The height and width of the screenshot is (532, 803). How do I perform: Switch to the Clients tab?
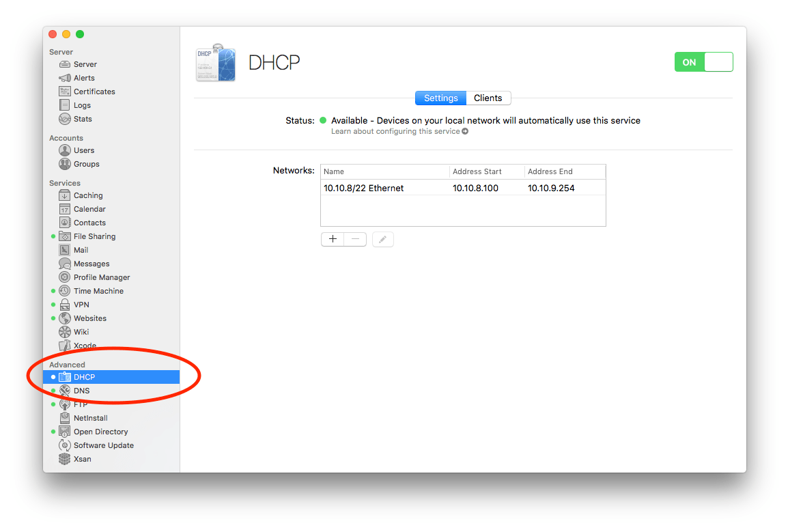tap(488, 98)
